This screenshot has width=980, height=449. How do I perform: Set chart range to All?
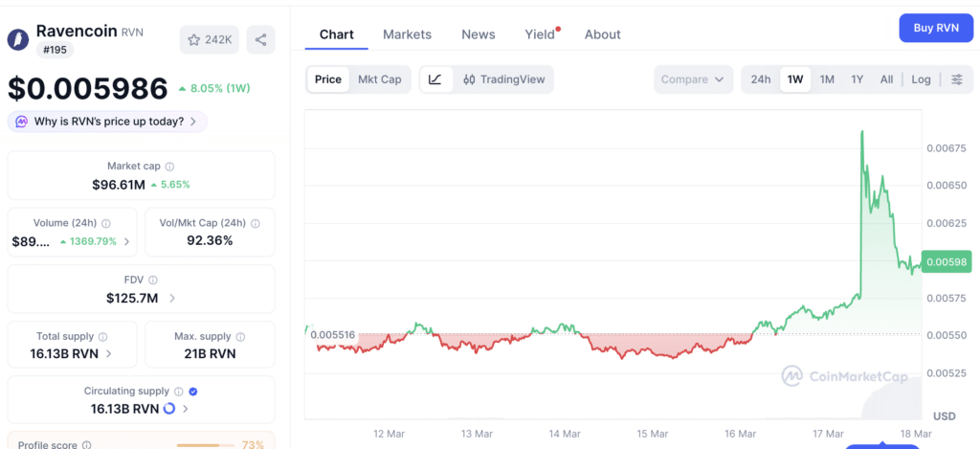click(886, 79)
